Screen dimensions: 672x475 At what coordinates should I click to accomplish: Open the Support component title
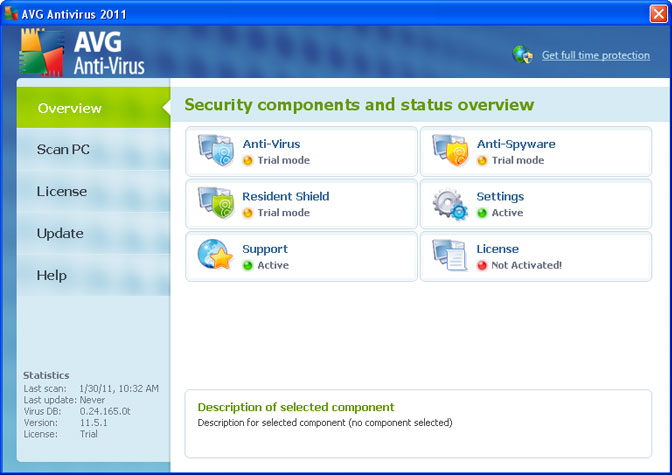265,250
